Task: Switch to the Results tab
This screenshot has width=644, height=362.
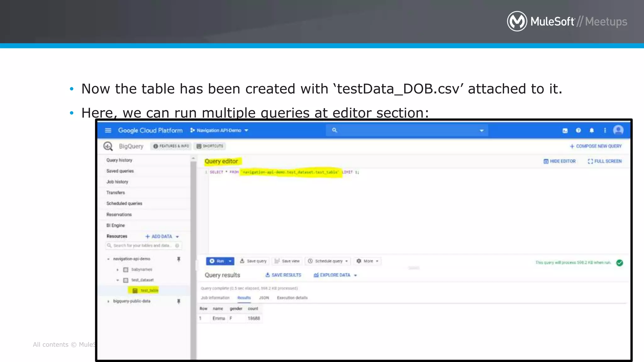Action: (x=244, y=298)
